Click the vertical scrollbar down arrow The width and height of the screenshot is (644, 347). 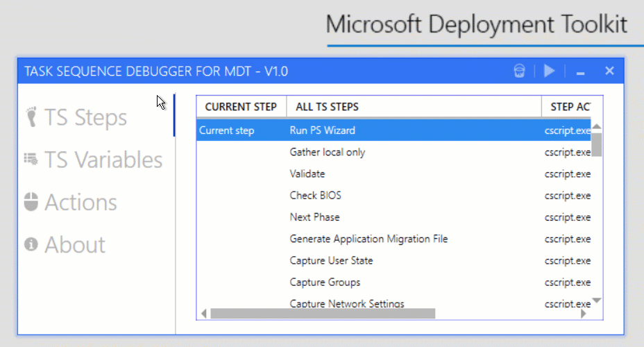pyautogui.click(x=596, y=301)
